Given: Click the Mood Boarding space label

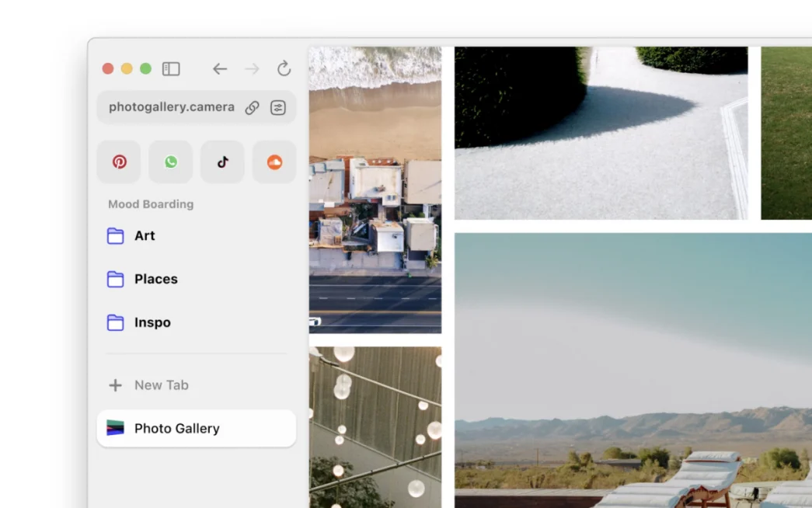Looking at the screenshot, I should [x=151, y=204].
